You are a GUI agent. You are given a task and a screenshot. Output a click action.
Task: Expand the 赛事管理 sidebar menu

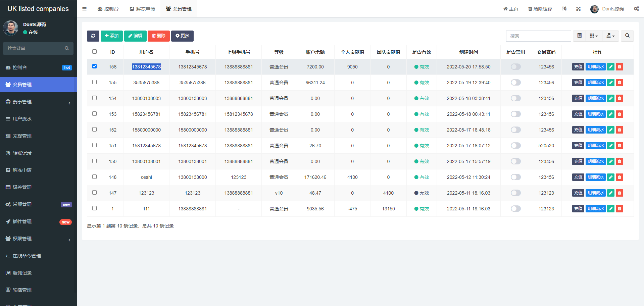[x=38, y=102]
